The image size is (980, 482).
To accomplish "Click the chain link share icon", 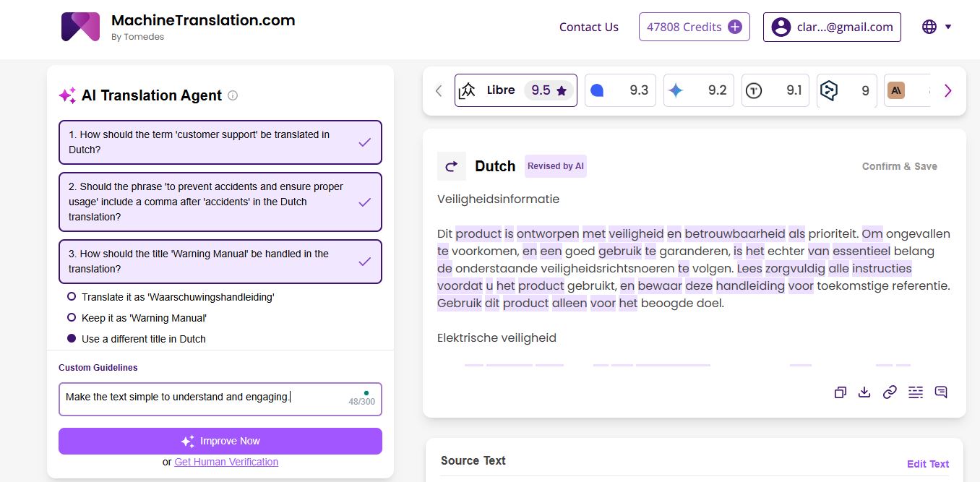I will tap(890, 392).
